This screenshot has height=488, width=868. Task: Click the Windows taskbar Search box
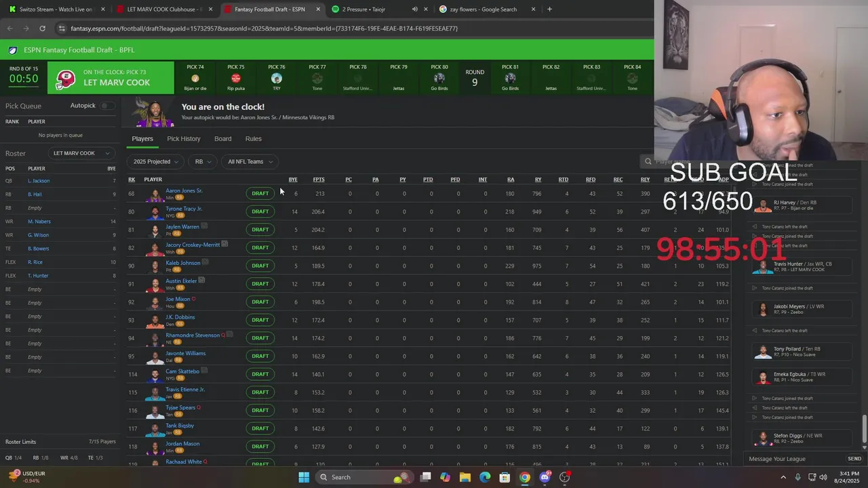365,477
